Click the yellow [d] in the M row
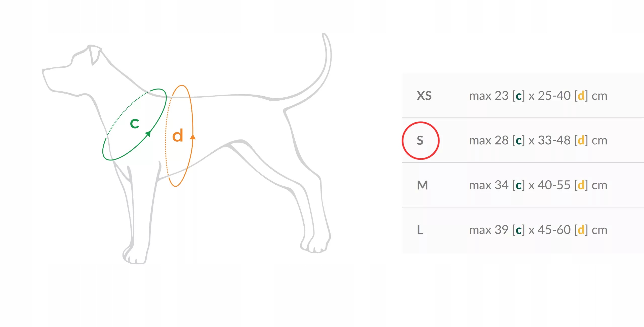This screenshot has height=327, width=644. click(x=581, y=186)
